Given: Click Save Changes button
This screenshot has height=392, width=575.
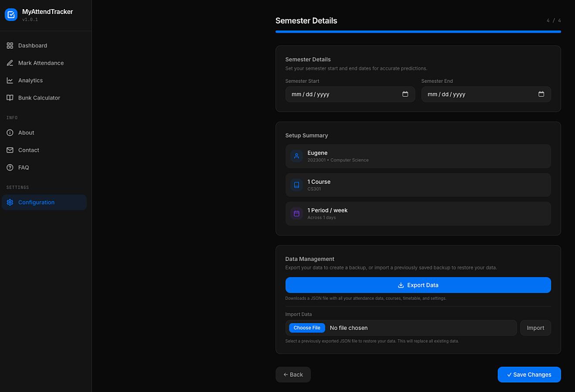Looking at the screenshot, I should 529,375.
